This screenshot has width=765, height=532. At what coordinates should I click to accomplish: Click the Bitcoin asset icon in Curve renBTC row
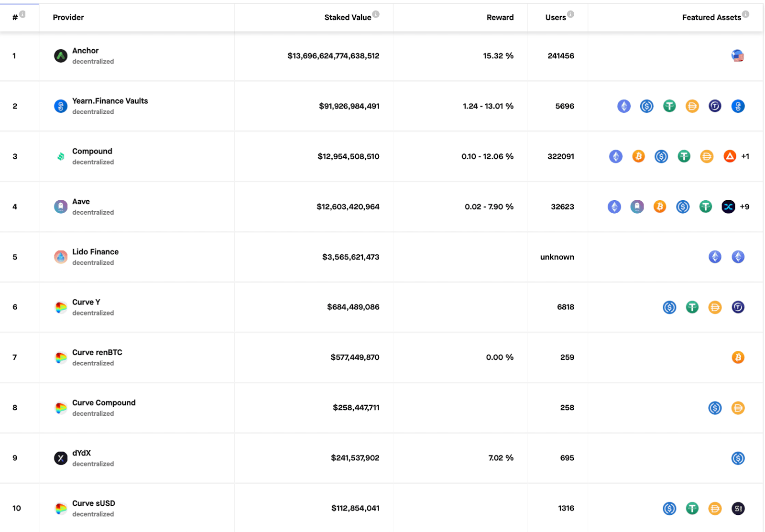738,357
